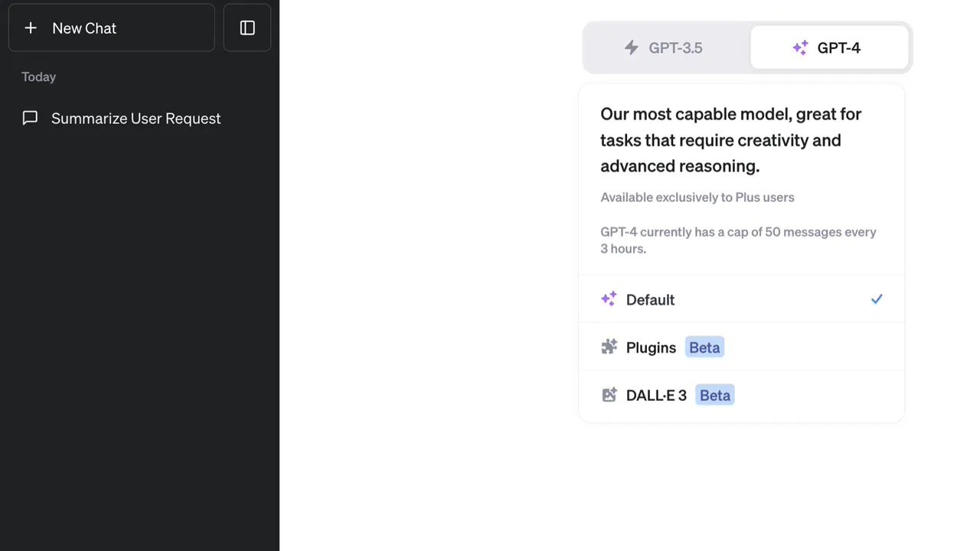Select the GPT-4 model tab label
Viewport: 980px width, 551px height.
coord(838,48)
